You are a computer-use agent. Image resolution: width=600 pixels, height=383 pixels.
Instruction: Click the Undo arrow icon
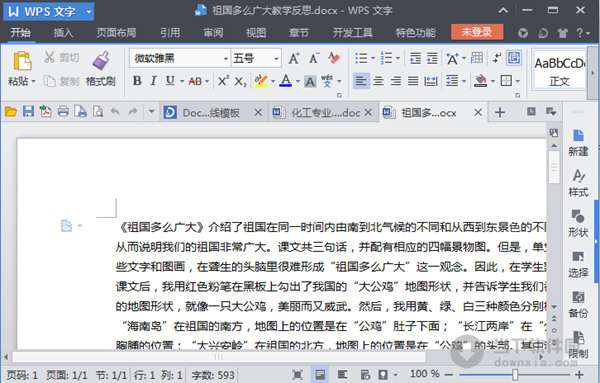(115, 111)
